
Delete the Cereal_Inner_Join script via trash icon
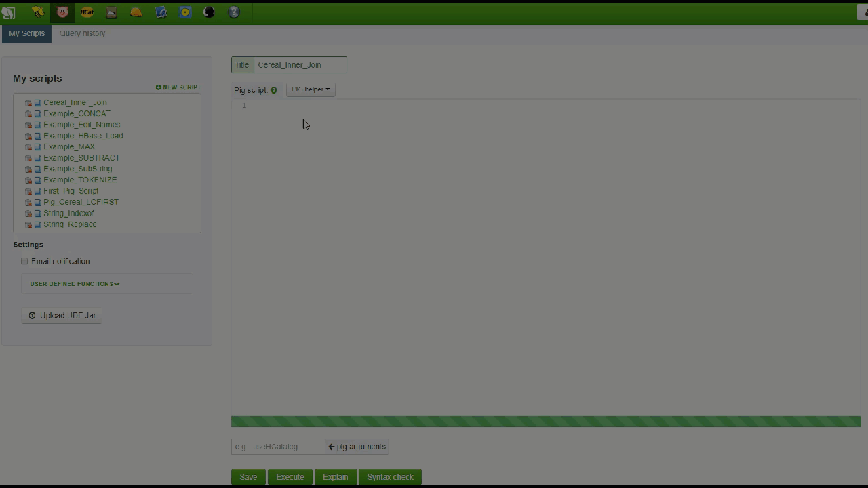pyautogui.click(x=28, y=103)
